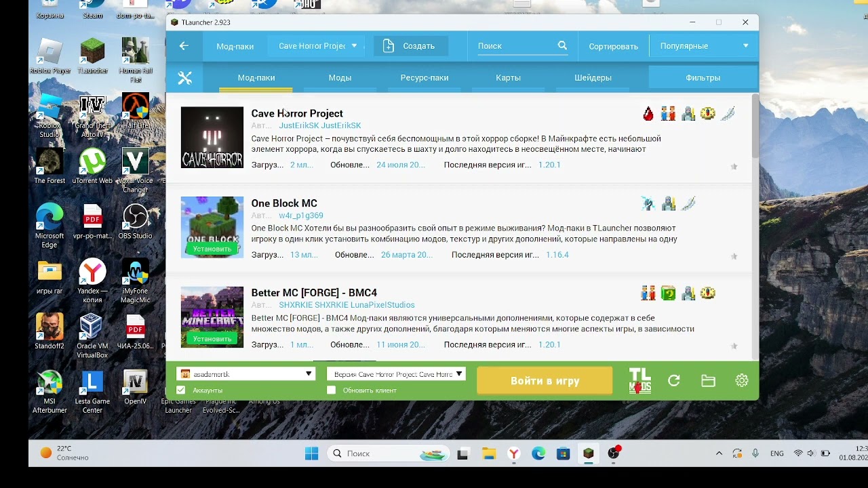Open Windows Start menu
This screenshot has width=868, height=488.
(312, 454)
